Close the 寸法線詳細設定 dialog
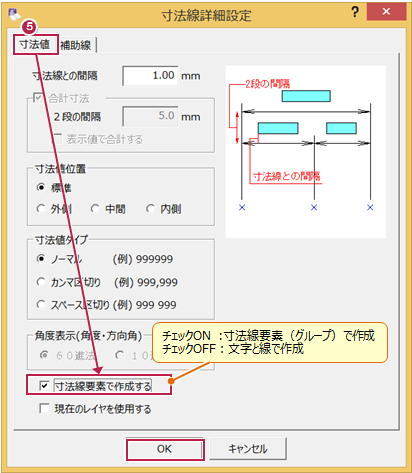This screenshot has height=473, width=412. [386, 12]
